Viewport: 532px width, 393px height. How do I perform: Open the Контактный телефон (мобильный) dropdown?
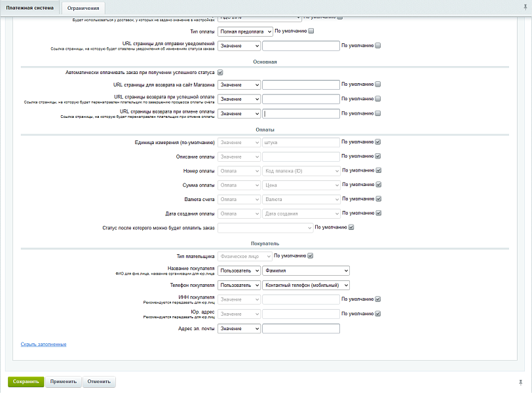[305, 285]
